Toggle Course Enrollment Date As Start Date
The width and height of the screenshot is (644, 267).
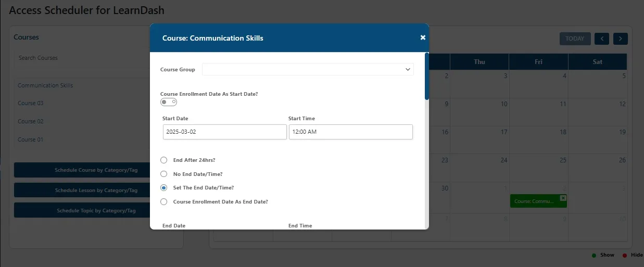click(x=169, y=102)
